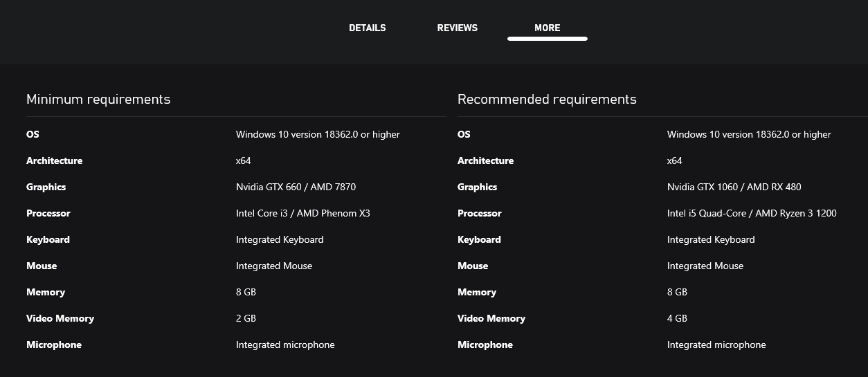Click minimum OS Windows 10 version value

(x=318, y=134)
